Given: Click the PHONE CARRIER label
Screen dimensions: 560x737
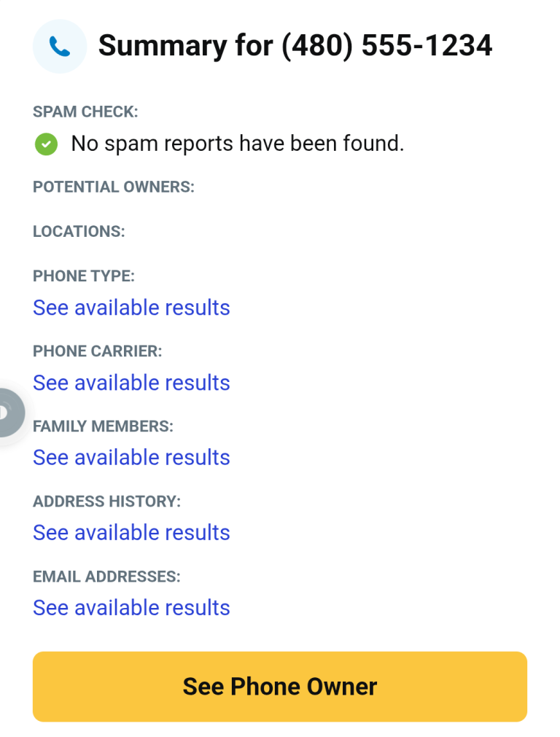Looking at the screenshot, I should click(97, 351).
